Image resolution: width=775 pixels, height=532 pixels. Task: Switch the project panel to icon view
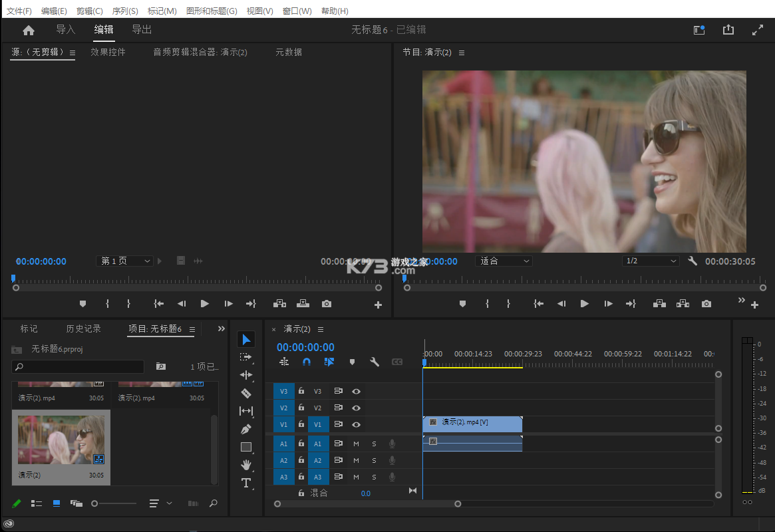(57, 503)
